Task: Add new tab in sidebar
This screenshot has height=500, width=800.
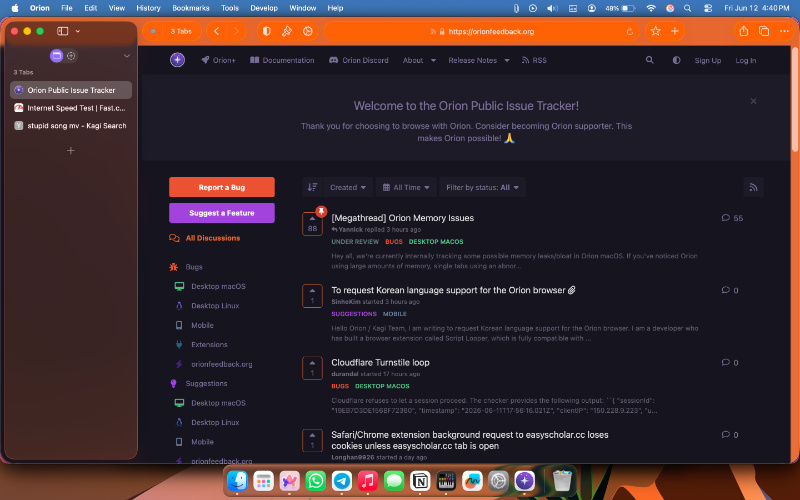Action: pos(71,151)
